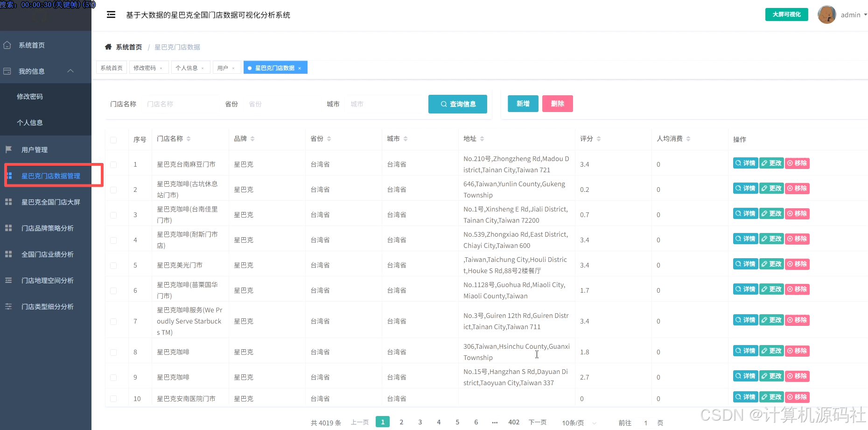Viewport: 868px width, 430px height.
Task: Focus the 门店名称 search field
Action: [180, 104]
